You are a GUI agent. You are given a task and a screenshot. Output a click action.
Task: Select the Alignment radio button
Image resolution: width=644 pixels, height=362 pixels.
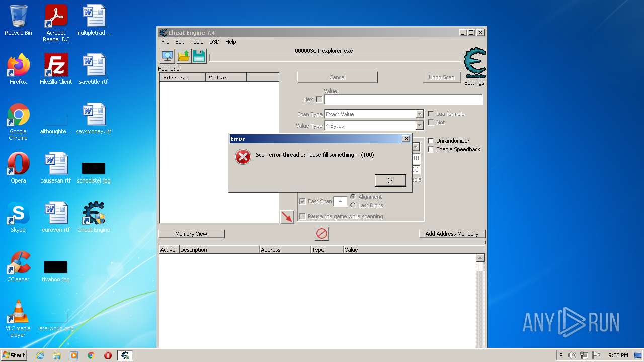pyautogui.click(x=353, y=197)
